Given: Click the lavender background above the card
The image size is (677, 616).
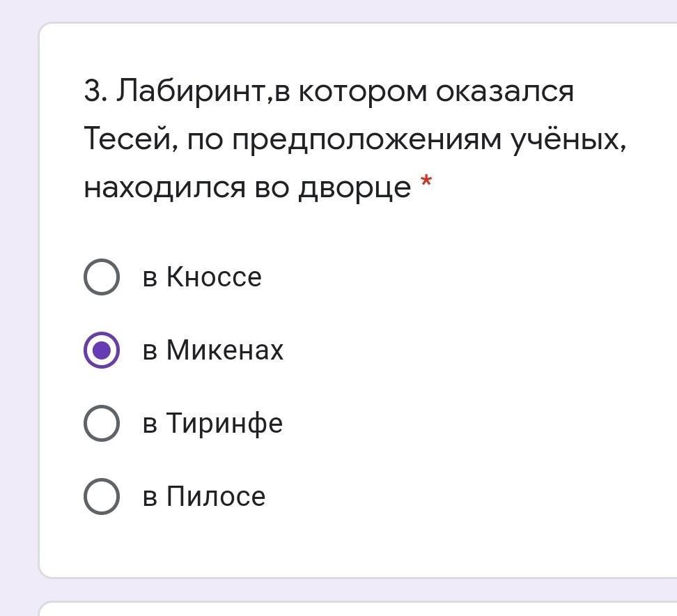Looking at the screenshot, I should point(348,10).
